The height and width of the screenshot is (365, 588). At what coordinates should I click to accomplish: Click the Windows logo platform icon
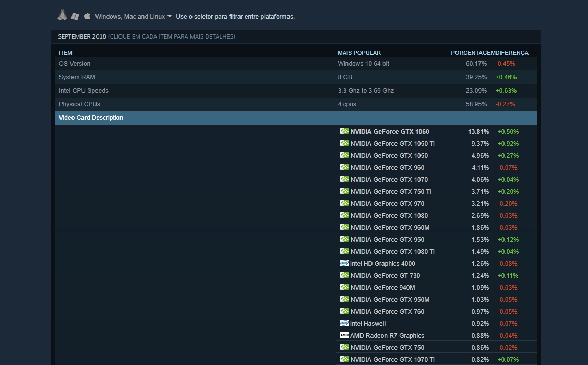click(x=75, y=17)
